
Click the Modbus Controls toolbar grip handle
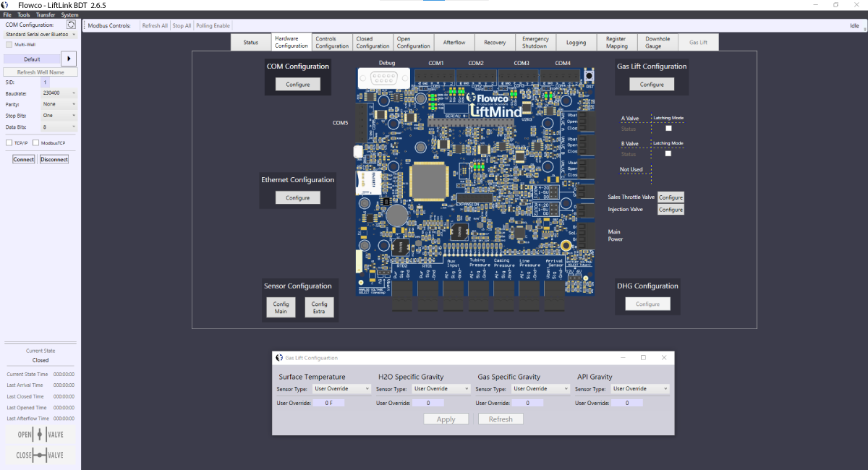[x=84, y=26]
